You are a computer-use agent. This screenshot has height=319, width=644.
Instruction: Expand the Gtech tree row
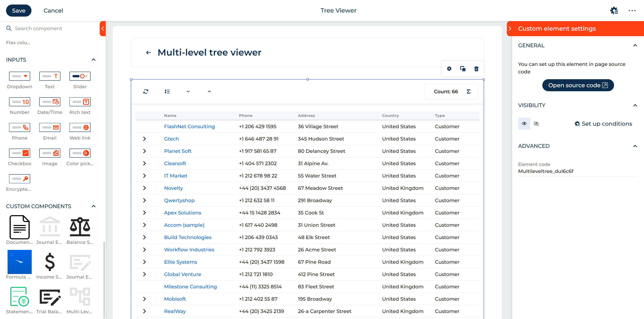[144, 139]
